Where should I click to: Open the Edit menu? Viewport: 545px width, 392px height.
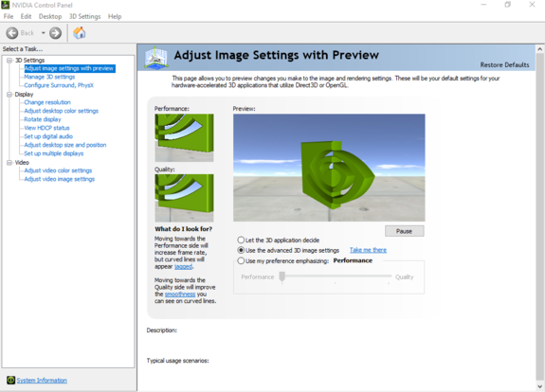26,16
